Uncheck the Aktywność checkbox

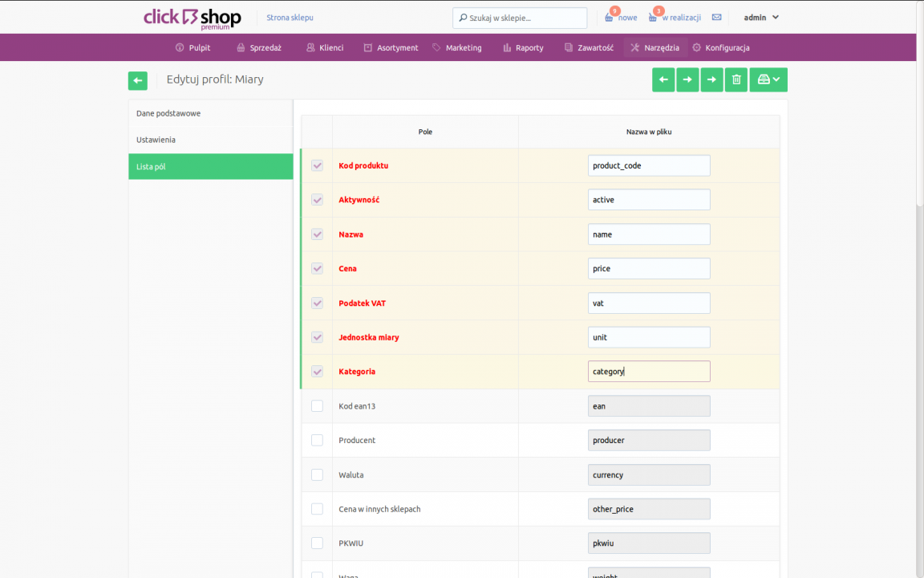(317, 200)
